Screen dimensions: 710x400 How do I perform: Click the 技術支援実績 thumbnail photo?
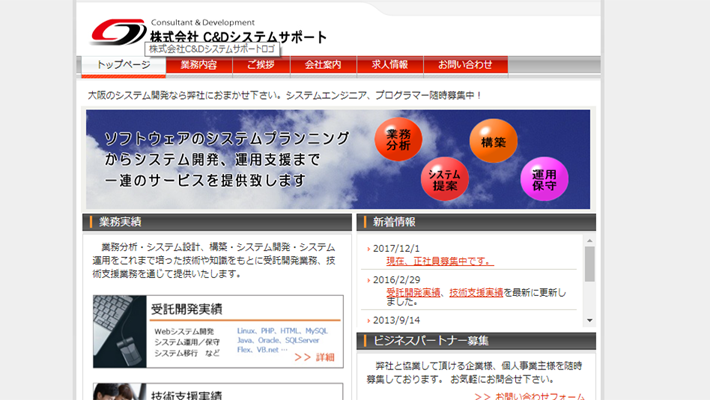click(x=120, y=392)
